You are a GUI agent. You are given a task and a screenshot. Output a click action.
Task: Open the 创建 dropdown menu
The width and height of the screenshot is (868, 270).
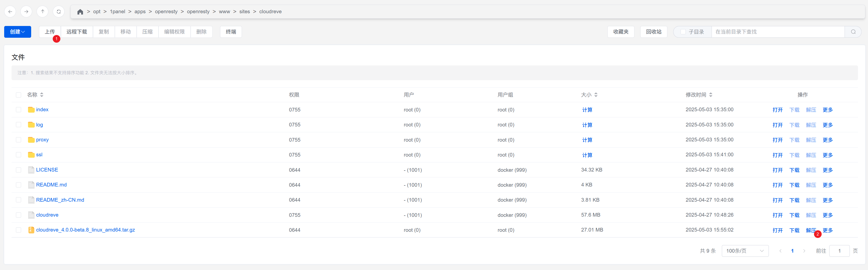(x=17, y=32)
